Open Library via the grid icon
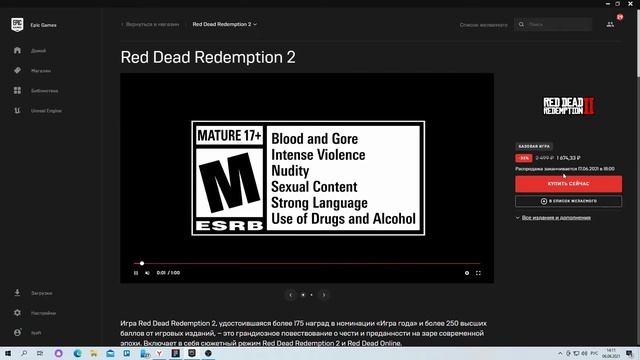This screenshot has height=360, width=640. tap(17, 90)
